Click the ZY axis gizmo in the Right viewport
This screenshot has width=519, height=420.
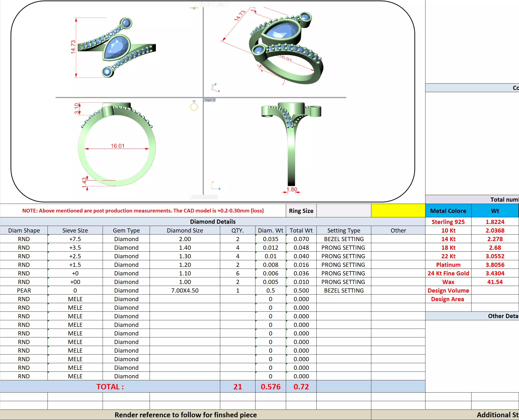coord(215,185)
